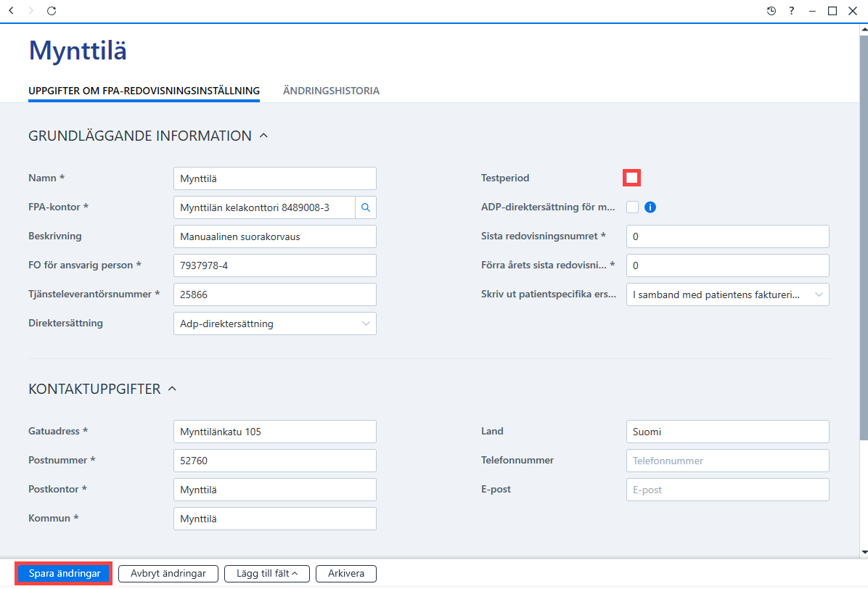The width and height of the screenshot is (868, 589).
Task: Open Skriv ut patientspecifika dropdown
Action: click(x=727, y=294)
